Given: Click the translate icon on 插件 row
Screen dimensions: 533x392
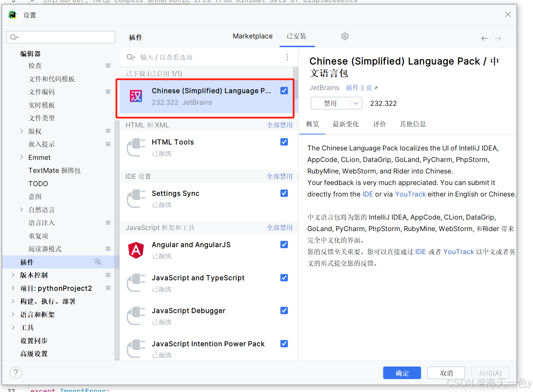Looking at the screenshot, I should click(98, 262).
